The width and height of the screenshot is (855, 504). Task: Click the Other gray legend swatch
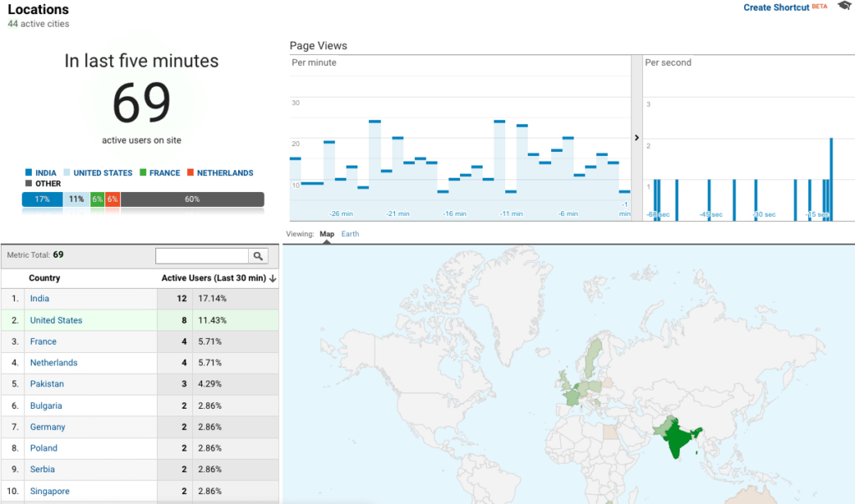point(28,183)
